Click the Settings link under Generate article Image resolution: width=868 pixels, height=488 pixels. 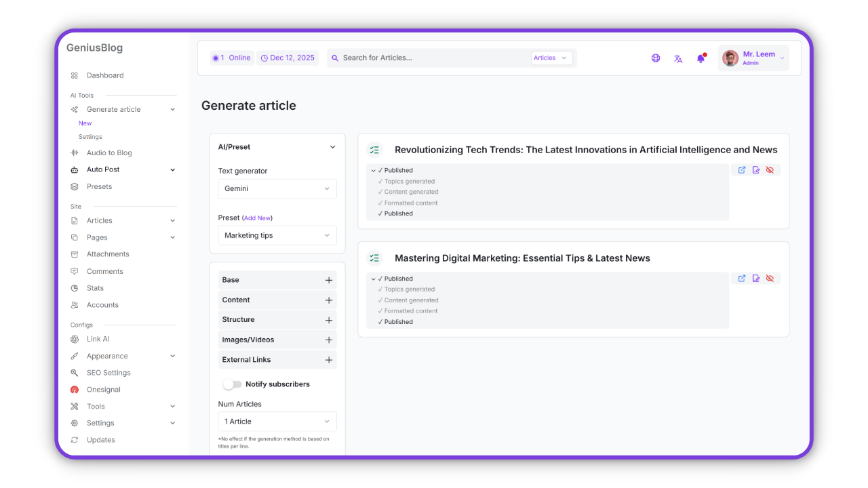tap(90, 137)
